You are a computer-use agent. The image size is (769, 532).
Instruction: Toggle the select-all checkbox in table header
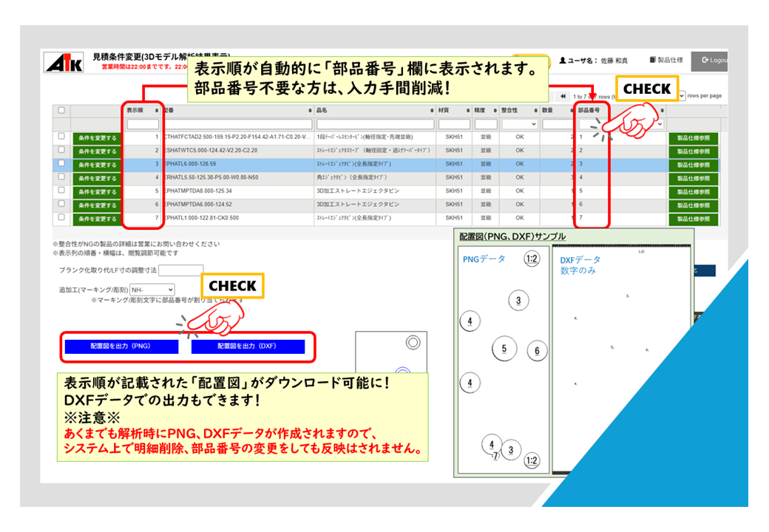point(61,110)
